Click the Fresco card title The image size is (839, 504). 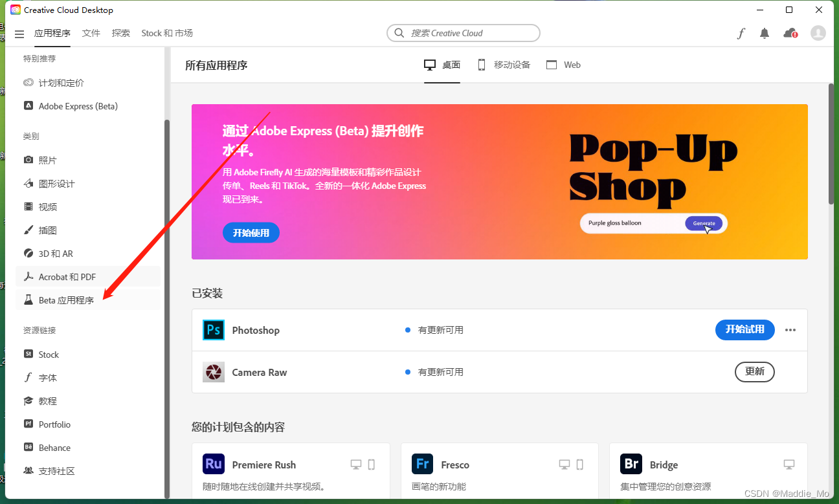[x=455, y=465]
